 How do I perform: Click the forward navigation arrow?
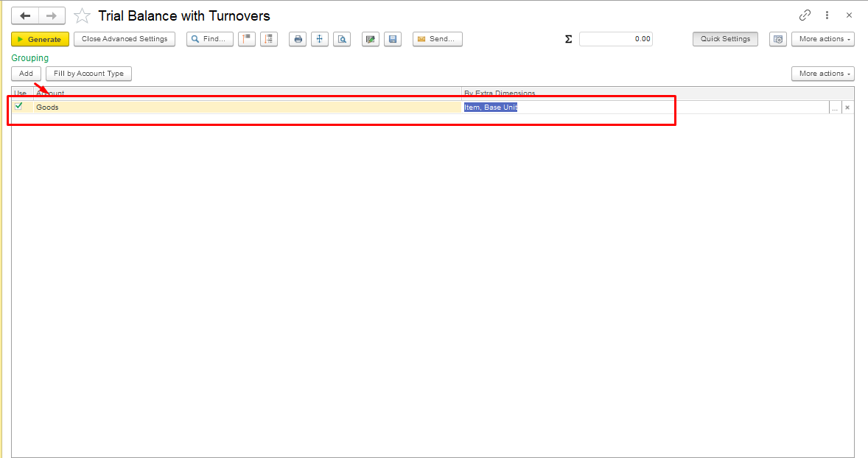(51, 15)
